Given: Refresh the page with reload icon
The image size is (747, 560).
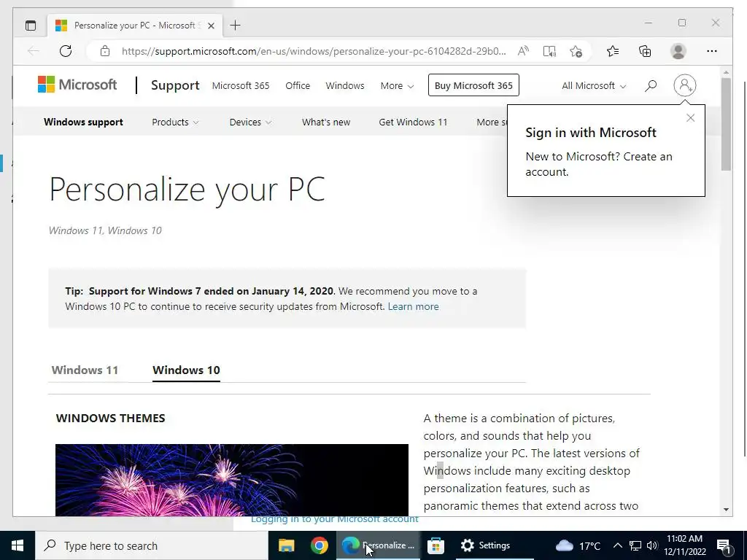Looking at the screenshot, I should click(66, 51).
